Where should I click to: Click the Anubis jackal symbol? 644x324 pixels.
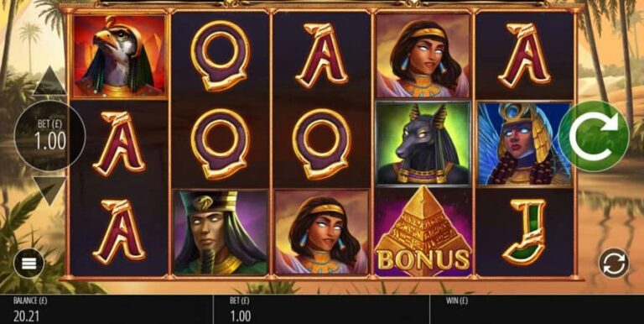coord(423,144)
